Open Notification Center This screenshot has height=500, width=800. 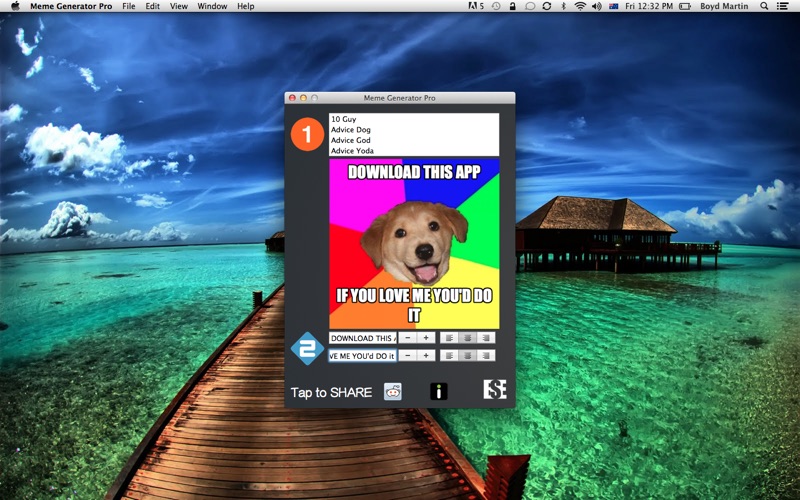click(782, 6)
